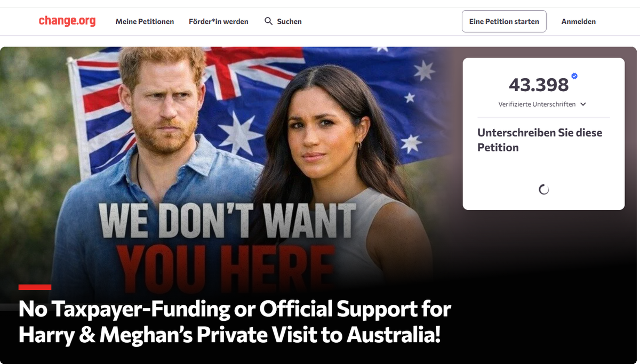Click the change.org logo
The width and height of the screenshot is (640, 364).
click(67, 21)
